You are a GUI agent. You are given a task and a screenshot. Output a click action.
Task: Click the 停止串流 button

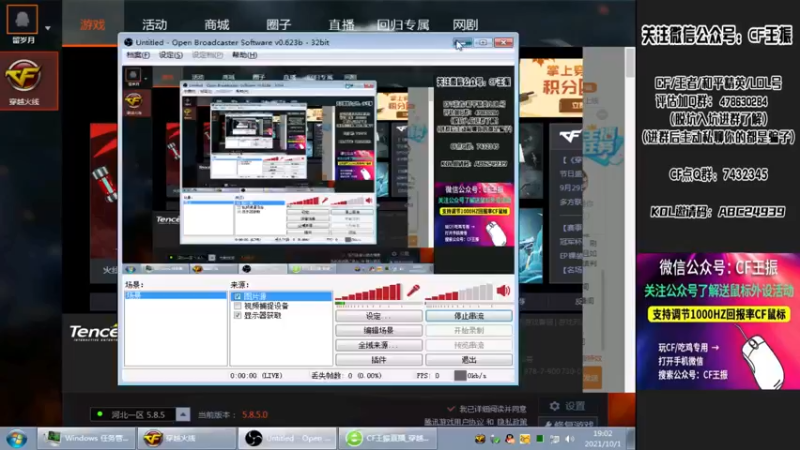pos(469,316)
